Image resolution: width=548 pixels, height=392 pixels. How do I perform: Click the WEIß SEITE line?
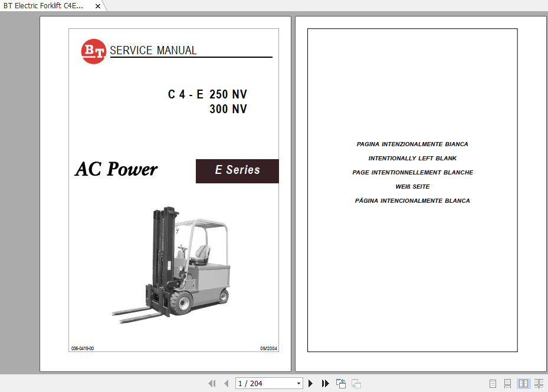tap(412, 186)
